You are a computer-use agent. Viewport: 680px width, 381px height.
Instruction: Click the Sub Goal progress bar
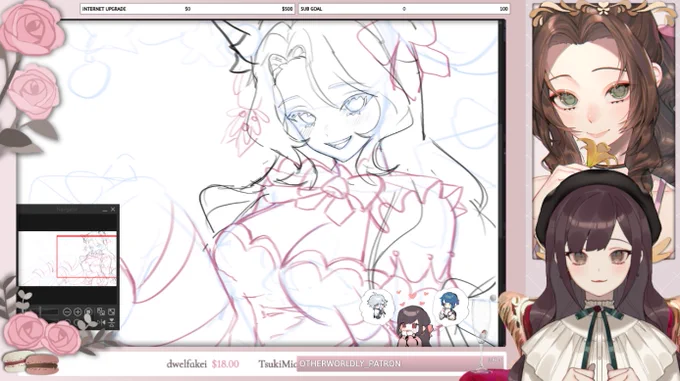click(404, 9)
